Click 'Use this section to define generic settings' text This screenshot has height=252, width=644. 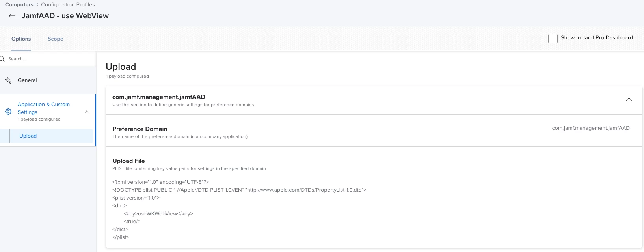[184, 105]
